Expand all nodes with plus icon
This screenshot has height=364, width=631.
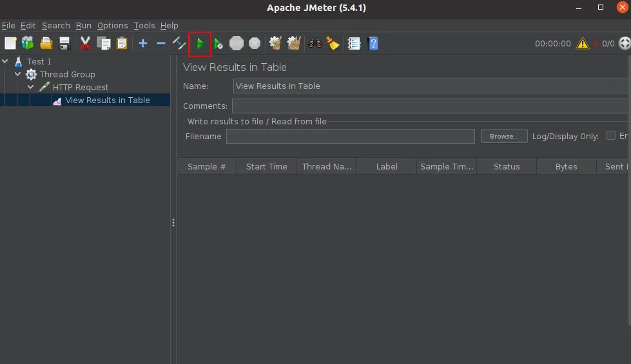click(x=143, y=43)
